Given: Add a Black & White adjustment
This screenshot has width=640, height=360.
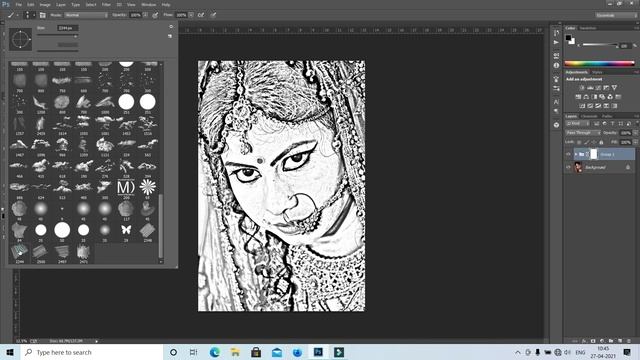Looking at the screenshot, I should (x=594, y=97).
